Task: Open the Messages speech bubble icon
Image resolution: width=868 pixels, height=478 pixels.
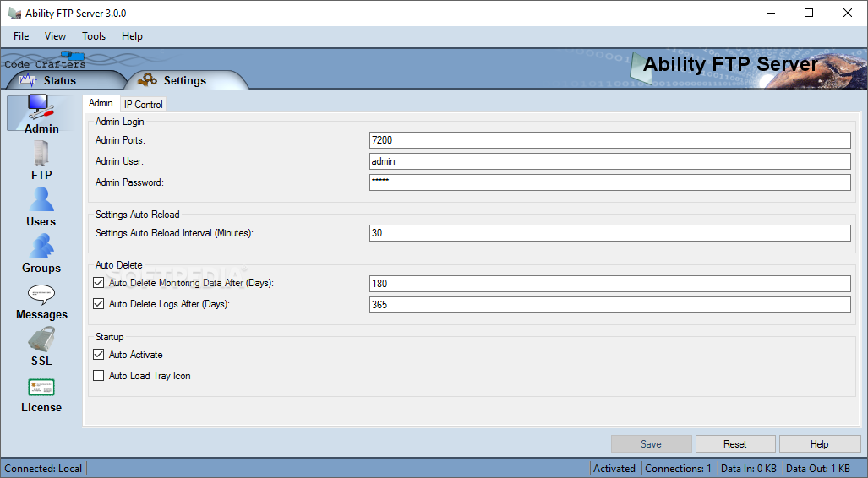Action: (x=41, y=295)
